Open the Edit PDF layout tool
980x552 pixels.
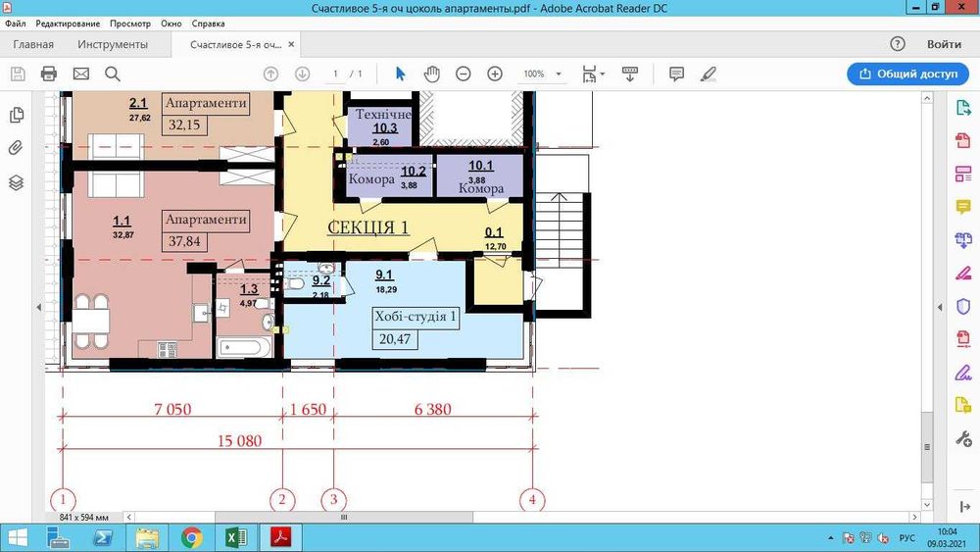(963, 174)
